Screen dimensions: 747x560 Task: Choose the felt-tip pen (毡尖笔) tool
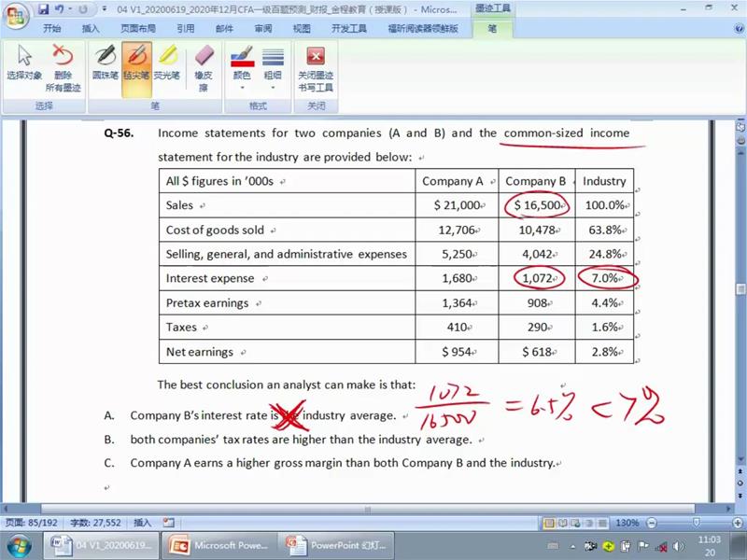[135, 63]
